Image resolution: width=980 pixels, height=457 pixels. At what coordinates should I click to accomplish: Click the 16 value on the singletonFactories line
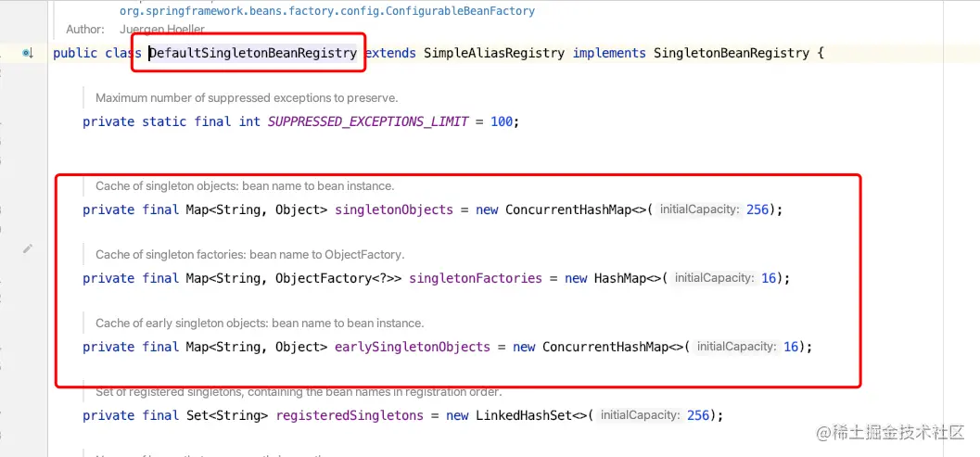coord(769,279)
